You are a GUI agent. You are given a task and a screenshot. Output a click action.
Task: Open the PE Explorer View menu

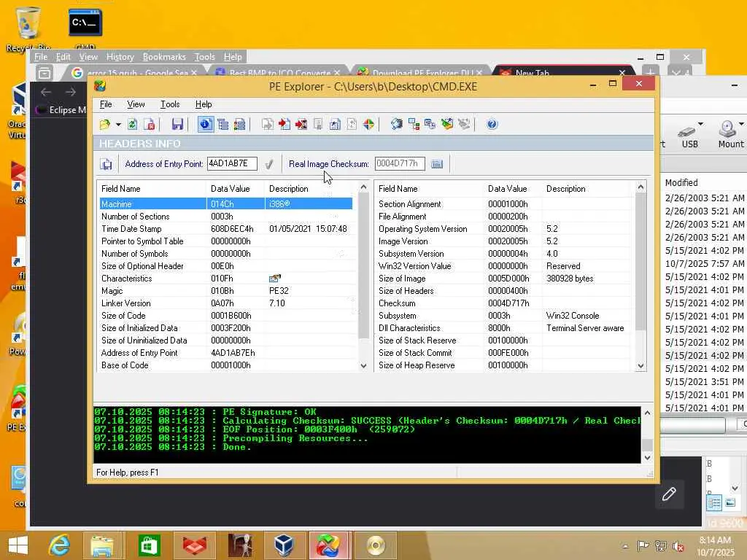click(x=136, y=104)
